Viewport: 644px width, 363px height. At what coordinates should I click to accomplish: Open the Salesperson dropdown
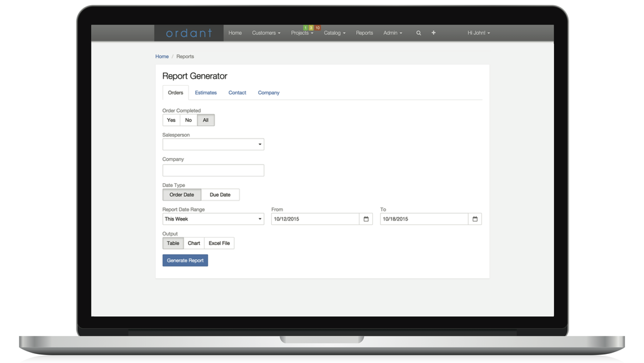tap(213, 144)
